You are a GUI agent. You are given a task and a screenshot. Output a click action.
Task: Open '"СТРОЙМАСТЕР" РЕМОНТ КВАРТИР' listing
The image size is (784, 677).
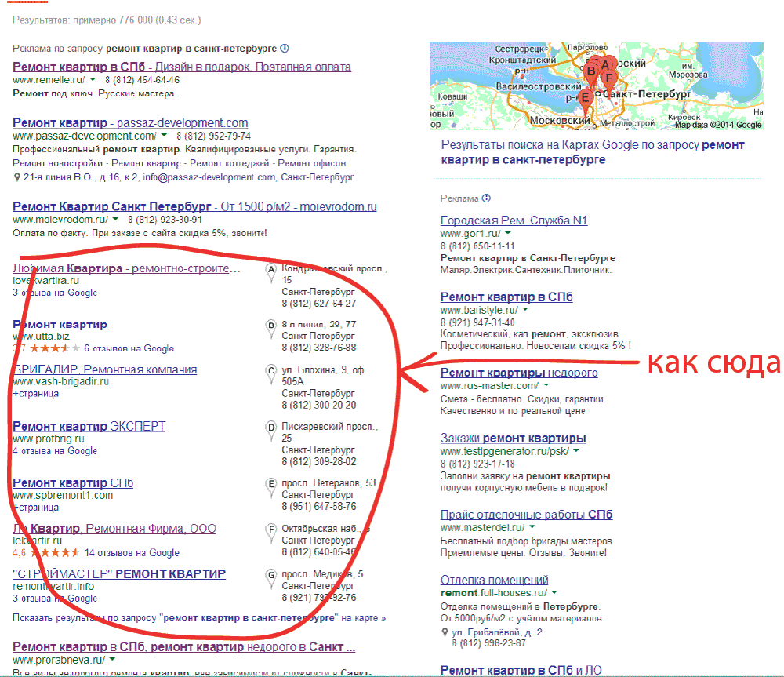point(119,574)
